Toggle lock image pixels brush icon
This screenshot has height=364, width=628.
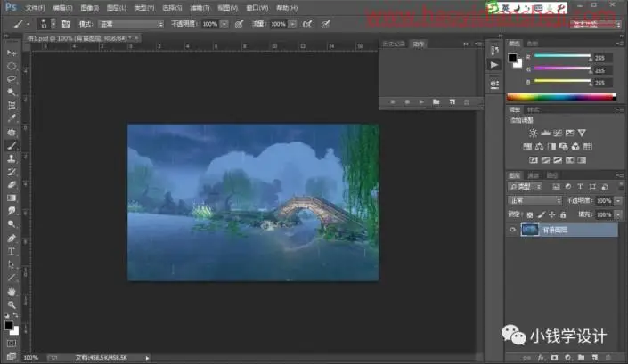coord(542,215)
